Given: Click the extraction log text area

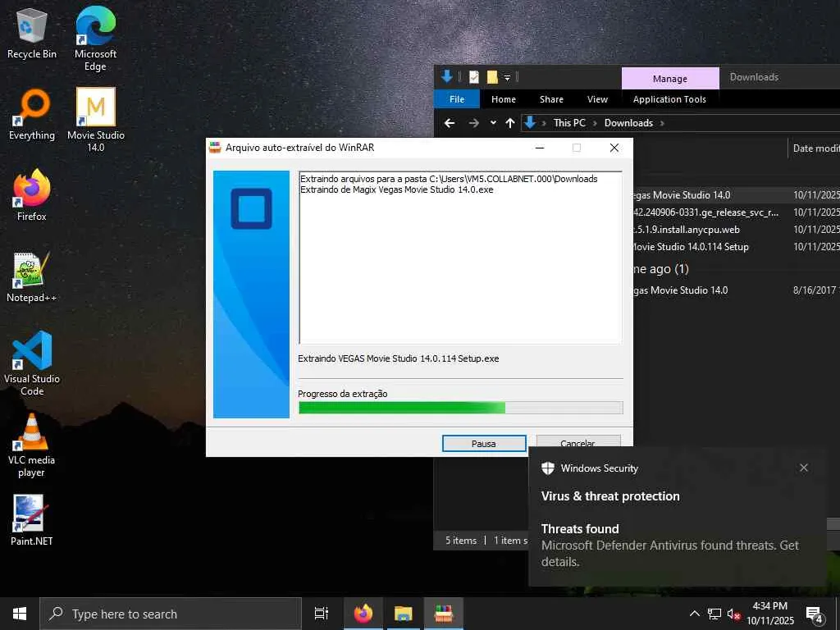Looking at the screenshot, I should point(461,257).
